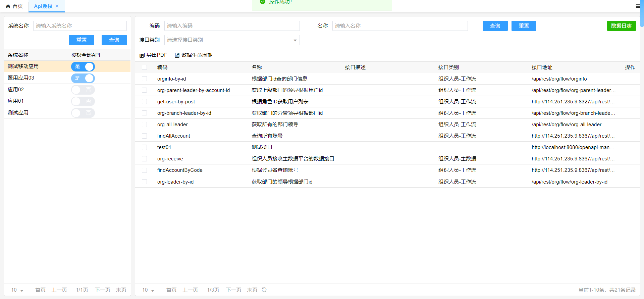
Task: Click the 导出PDF export icon
Action: tap(142, 55)
